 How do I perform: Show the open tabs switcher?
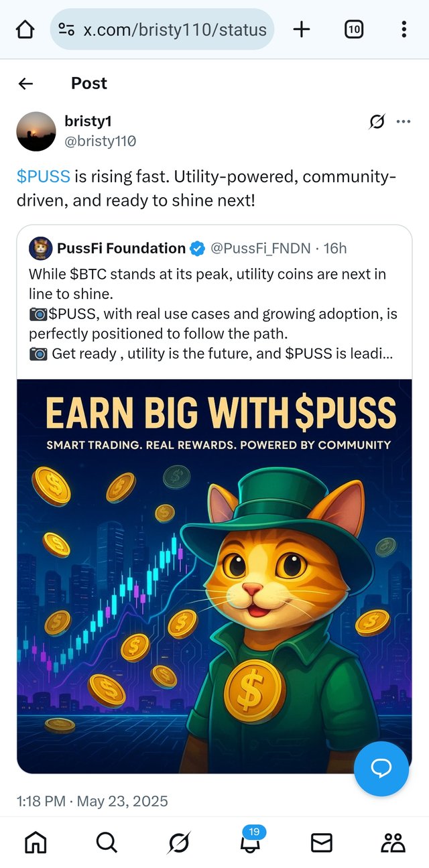coord(353,29)
